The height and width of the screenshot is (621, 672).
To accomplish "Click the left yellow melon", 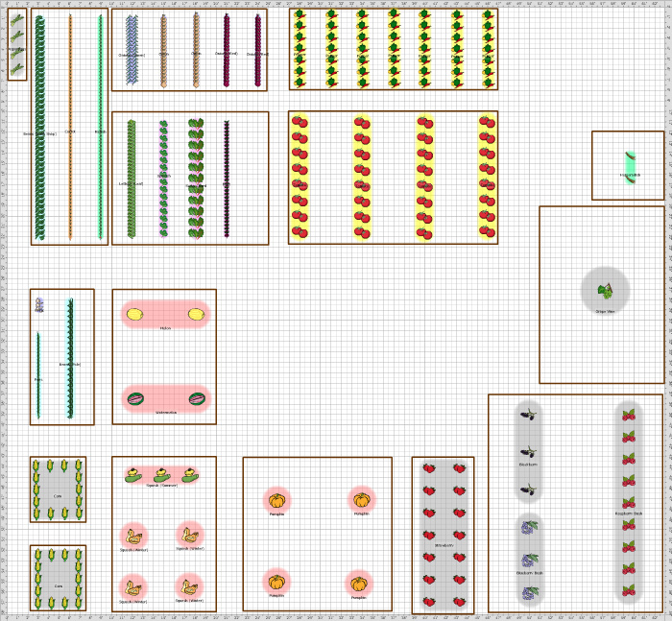I will [134, 314].
